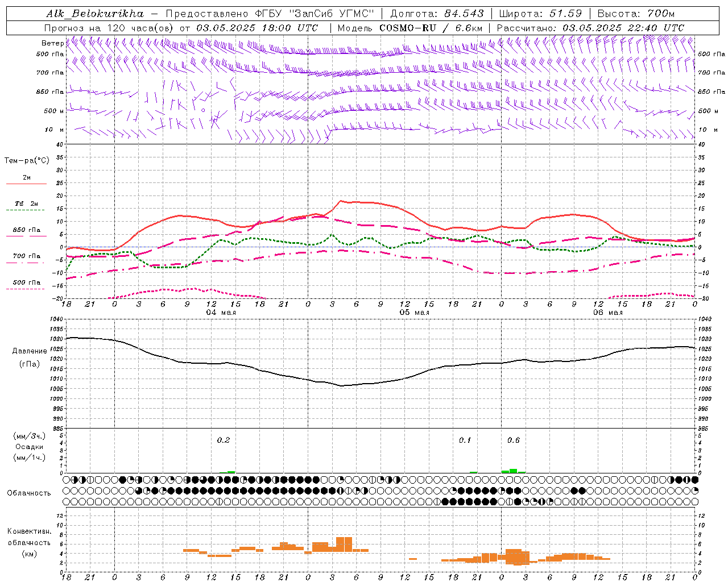Viewport: 728px width, 582px height.
Task: Click the 0.1 precipitation value
Action: pos(465,440)
